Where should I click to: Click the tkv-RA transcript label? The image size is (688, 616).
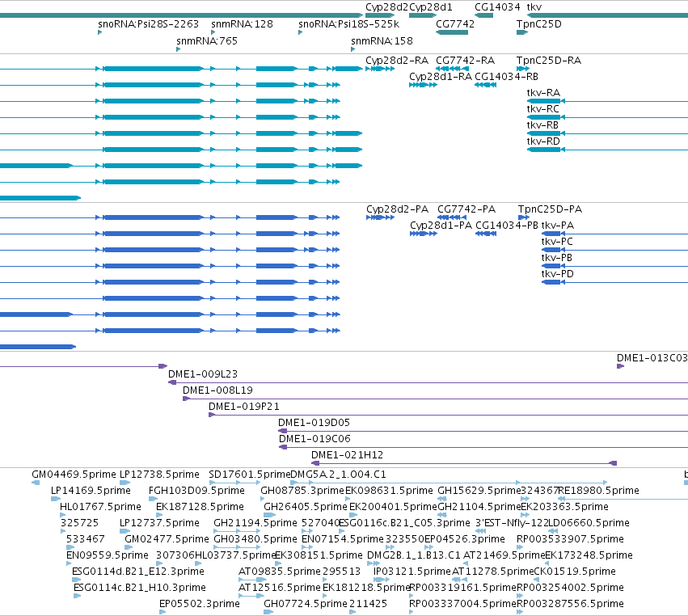coord(543,93)
